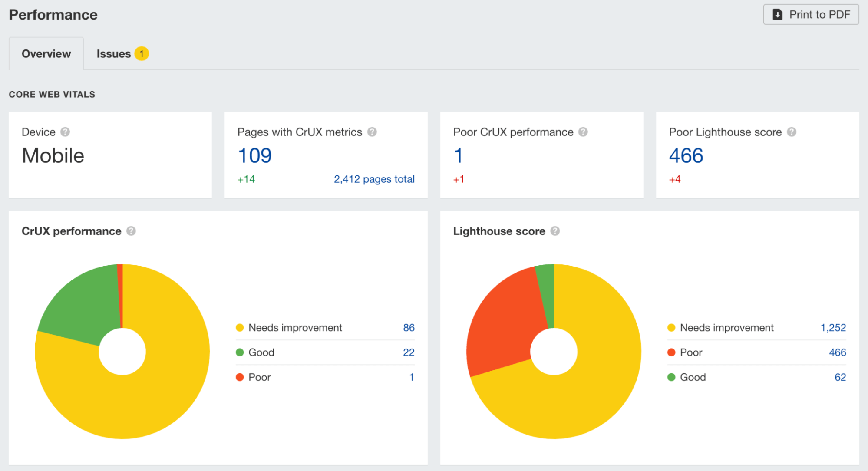Click yellow Needs improvement dot in Lighthouse legend
The height and width of the screenshot is (471, 868).
coord(671,328)
